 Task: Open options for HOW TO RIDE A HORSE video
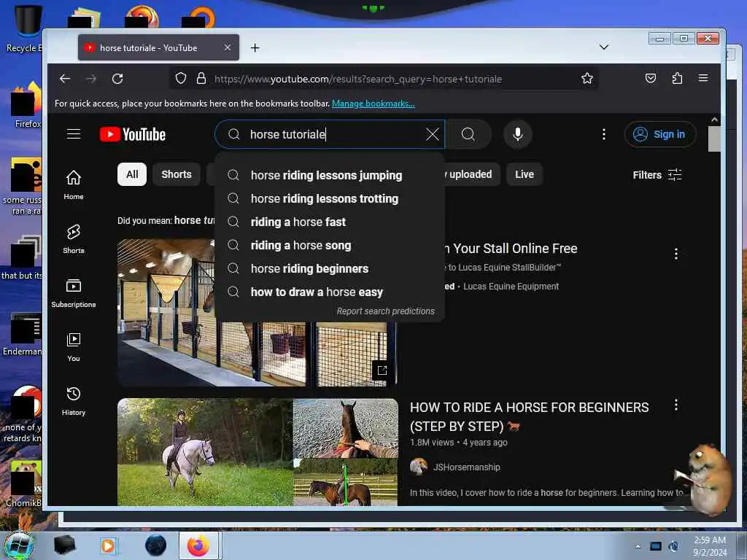point(676,405)
